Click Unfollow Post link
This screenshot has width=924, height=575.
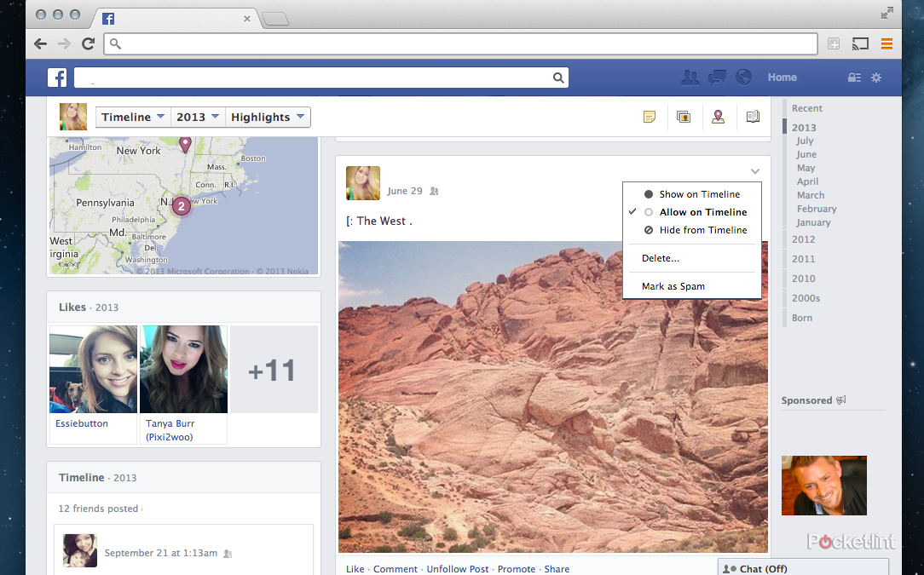[457, 568]
